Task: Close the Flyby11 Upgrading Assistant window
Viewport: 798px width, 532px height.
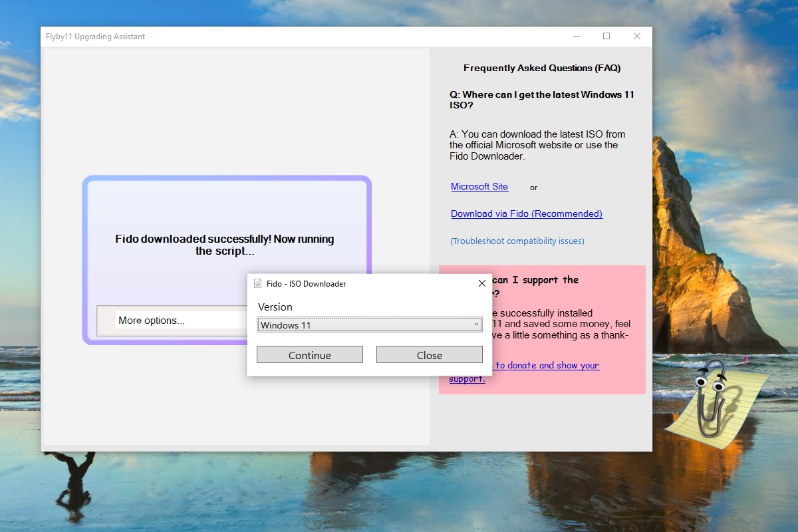Action: (637, 37)
